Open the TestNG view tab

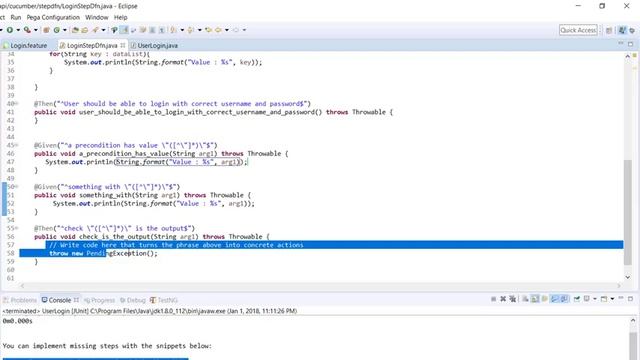(x=164, y=300)
